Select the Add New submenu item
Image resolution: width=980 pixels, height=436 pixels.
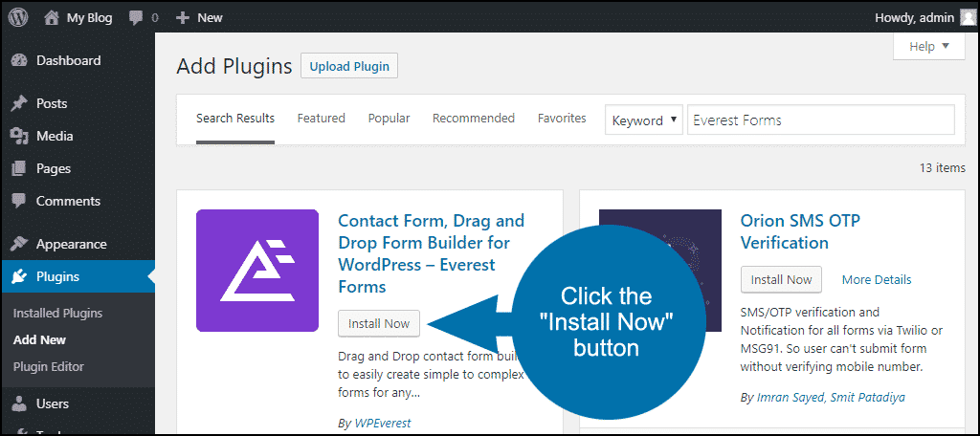(x=39, y=340)
